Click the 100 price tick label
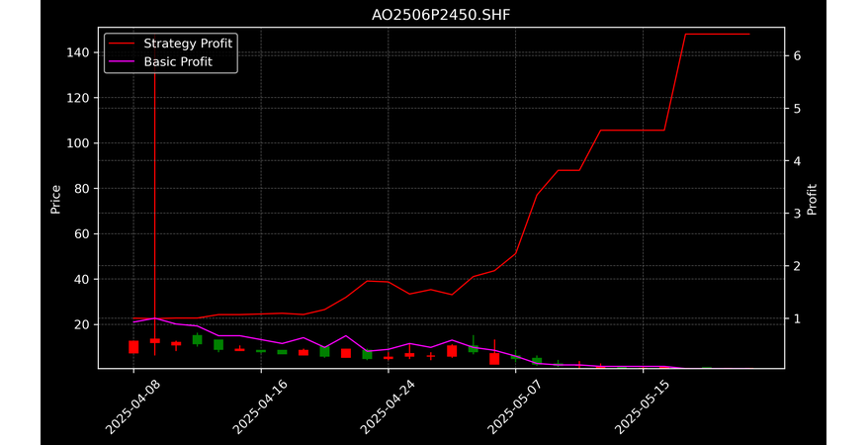This screenshot has width=868, height=445. click(80, 143)
